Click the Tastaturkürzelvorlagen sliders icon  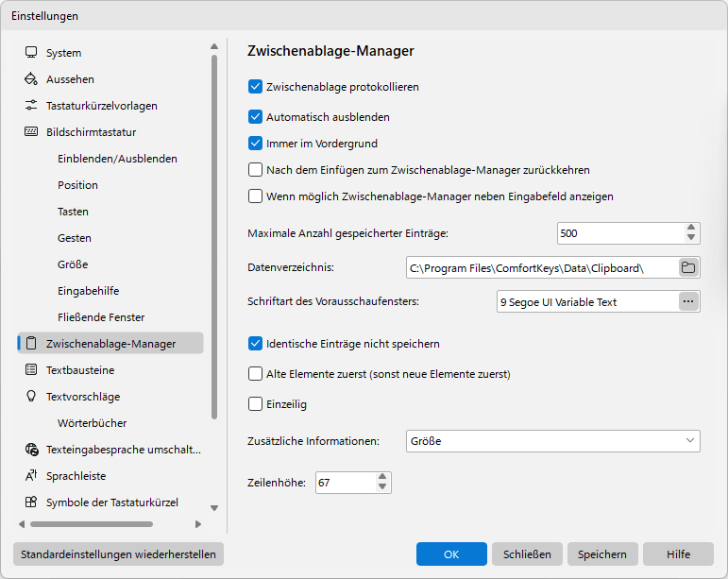(31, 106)
